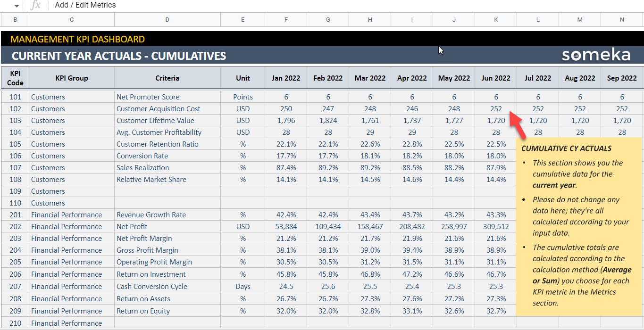Select column E header

(x=243, y=20)
